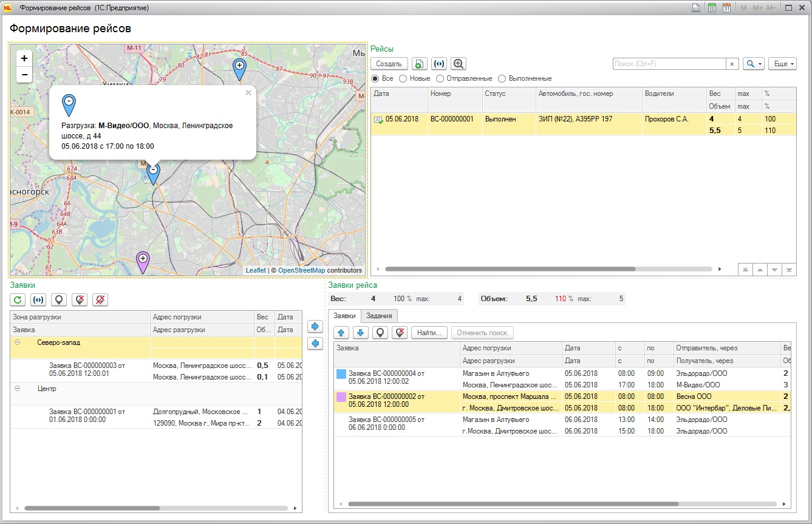
Task: Move request into trip with right arrow
Action: click(315, 327)
